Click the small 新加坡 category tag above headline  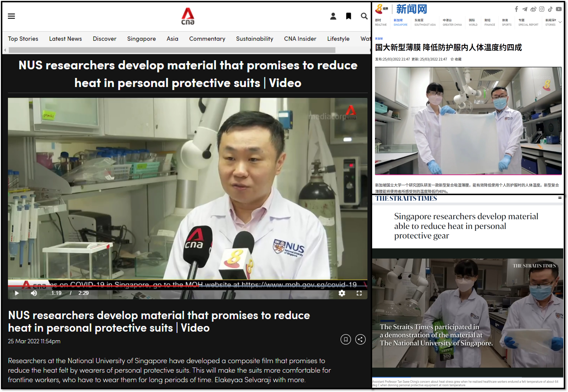[379, 39]
